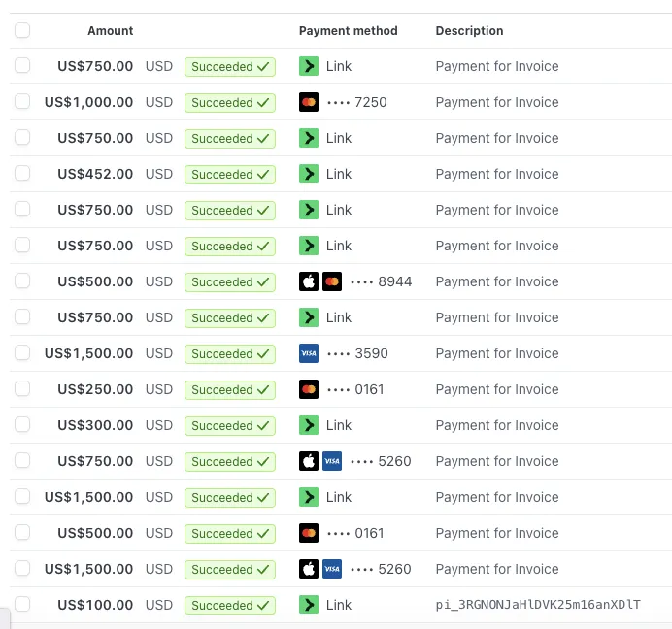Click the Apple Pay icon beside card 8944

[x=309, y=281]
